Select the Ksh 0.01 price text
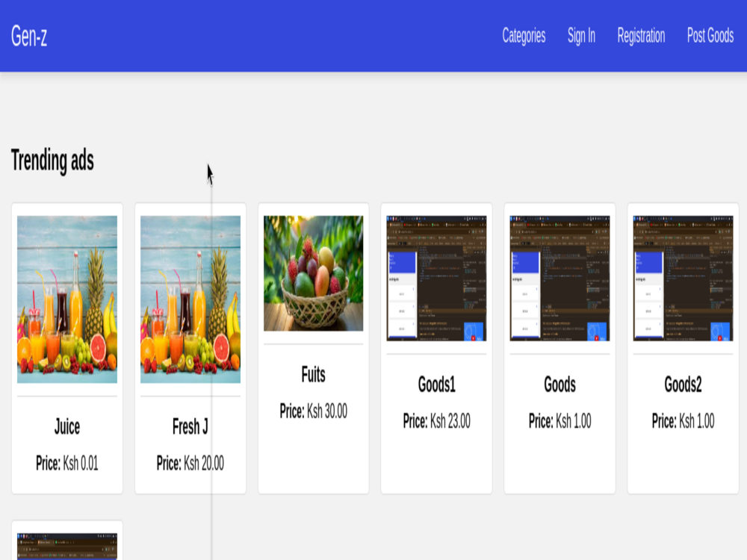This screenshot has height=560, width=747. [x=81, y=463]
